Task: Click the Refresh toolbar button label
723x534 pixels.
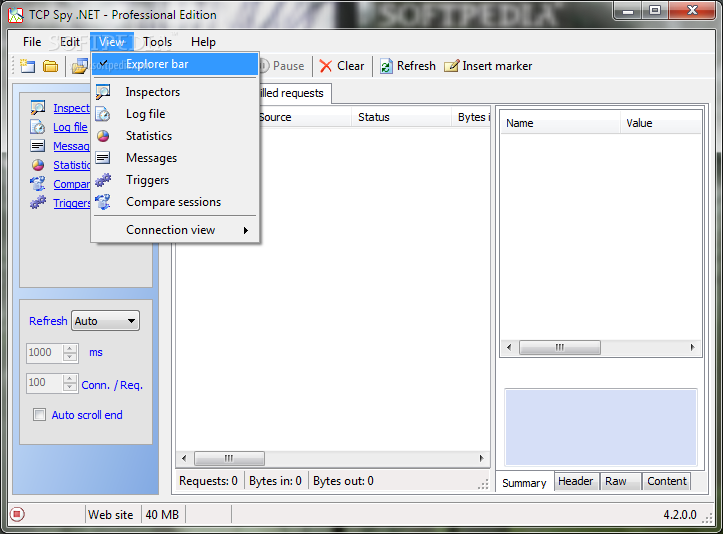Action: click(416, 66)
